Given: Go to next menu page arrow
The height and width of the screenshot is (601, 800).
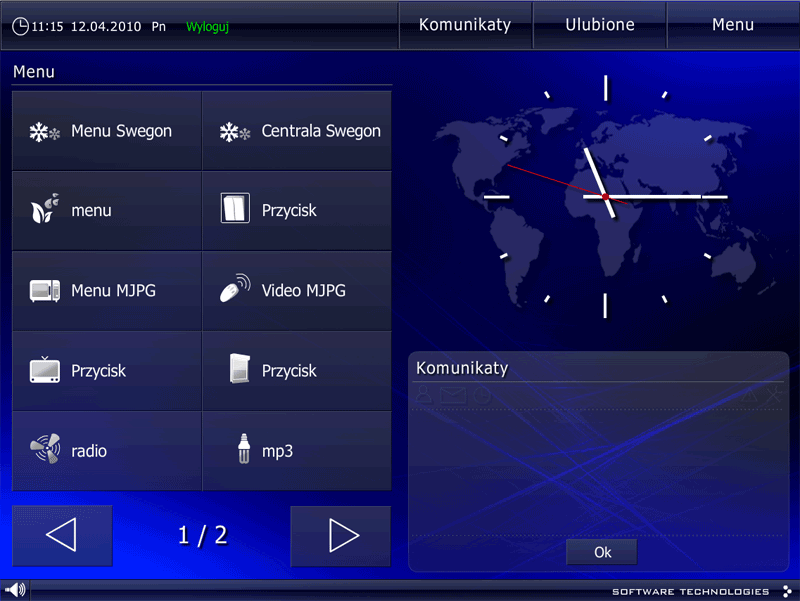Looking at the screenshot, I should point(341,536).
